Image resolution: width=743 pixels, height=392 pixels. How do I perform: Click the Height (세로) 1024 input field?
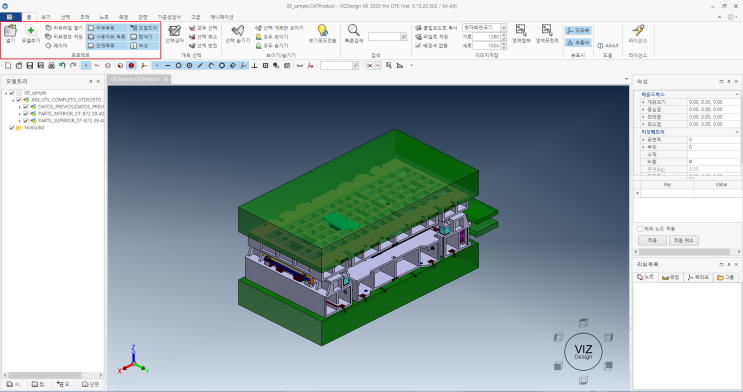pos(487,46)
